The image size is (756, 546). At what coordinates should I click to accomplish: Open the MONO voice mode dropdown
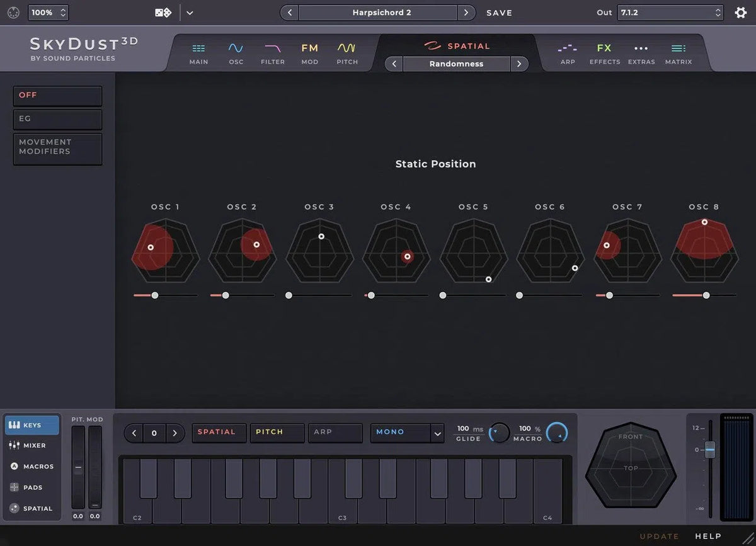407,433
